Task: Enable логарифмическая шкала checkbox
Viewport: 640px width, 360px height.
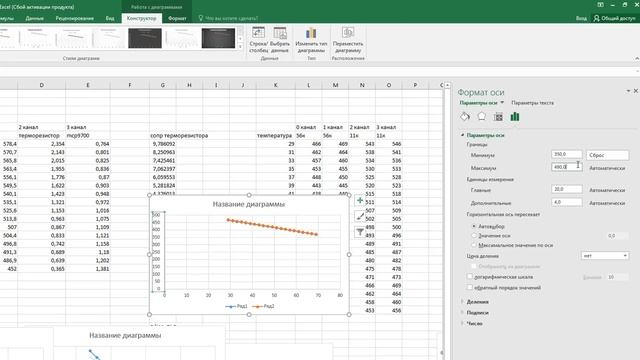Action: [470, 277]
